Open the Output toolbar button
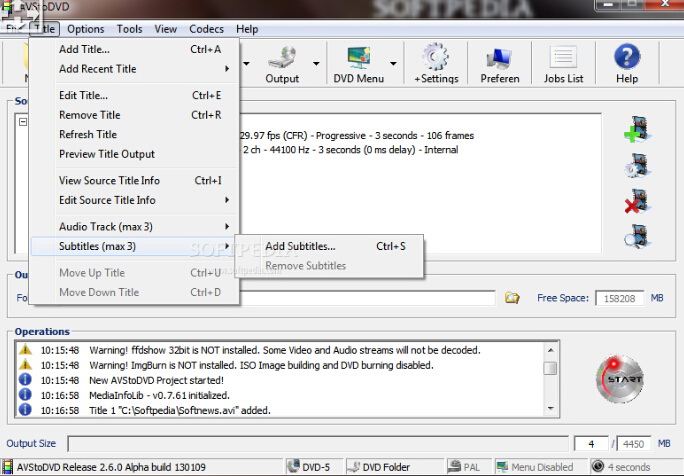This screenshot has width=684, height=476. pos(282,64)
